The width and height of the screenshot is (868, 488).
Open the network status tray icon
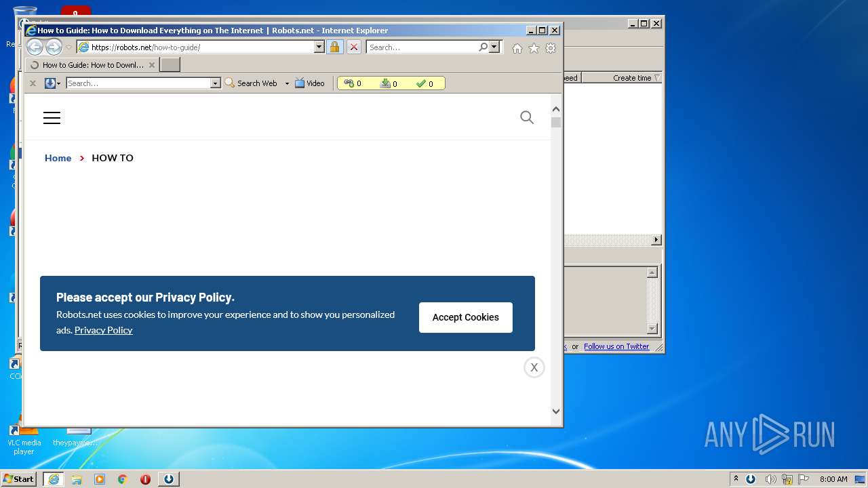(x=787, y=479)
